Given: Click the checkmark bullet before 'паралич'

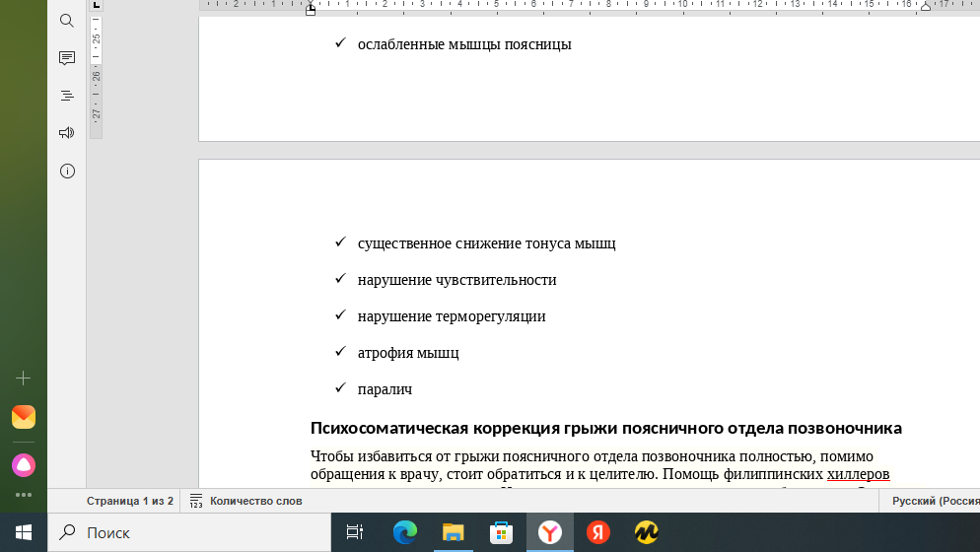Looking at the screenshot, I should click(x=340, y=388).
